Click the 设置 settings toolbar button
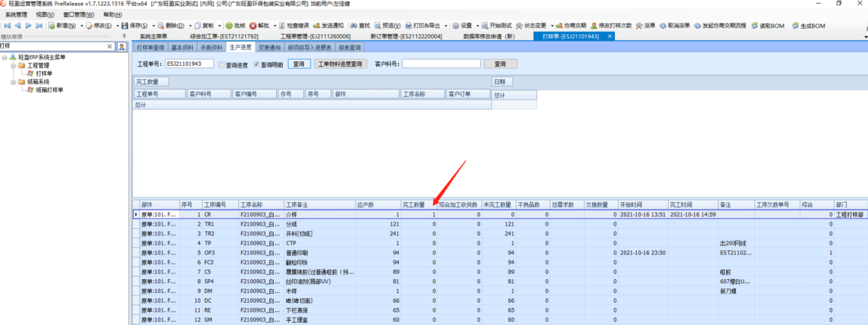This screenshot has height=325, width=868. (463, 26)
